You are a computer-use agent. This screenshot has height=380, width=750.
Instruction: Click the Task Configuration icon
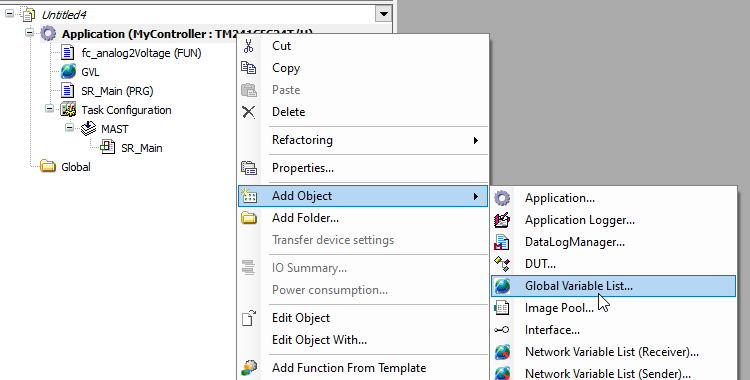point(68,110)
